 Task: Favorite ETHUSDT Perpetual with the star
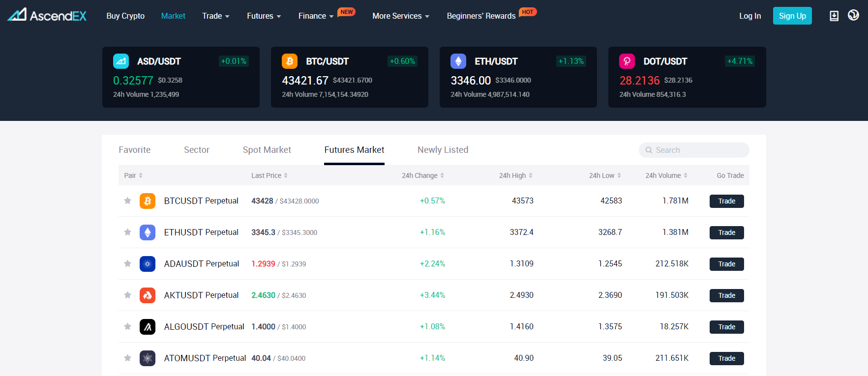127,232
